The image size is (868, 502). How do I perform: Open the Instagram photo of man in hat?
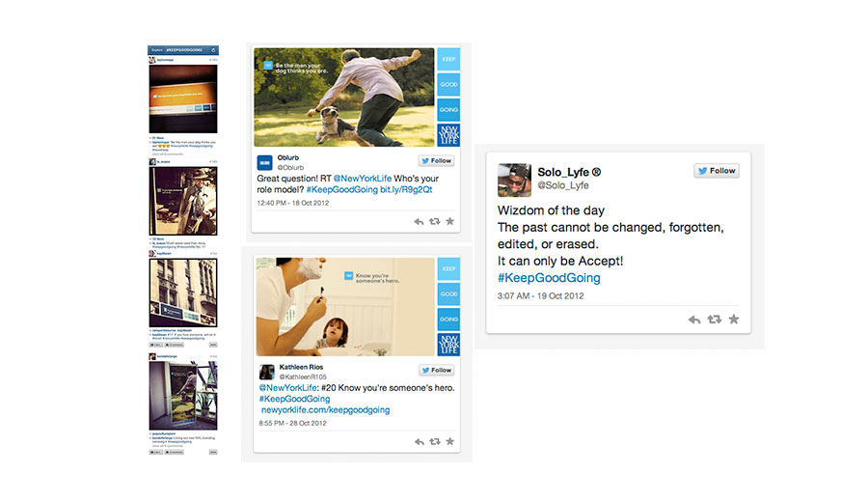tap(183, 201)
